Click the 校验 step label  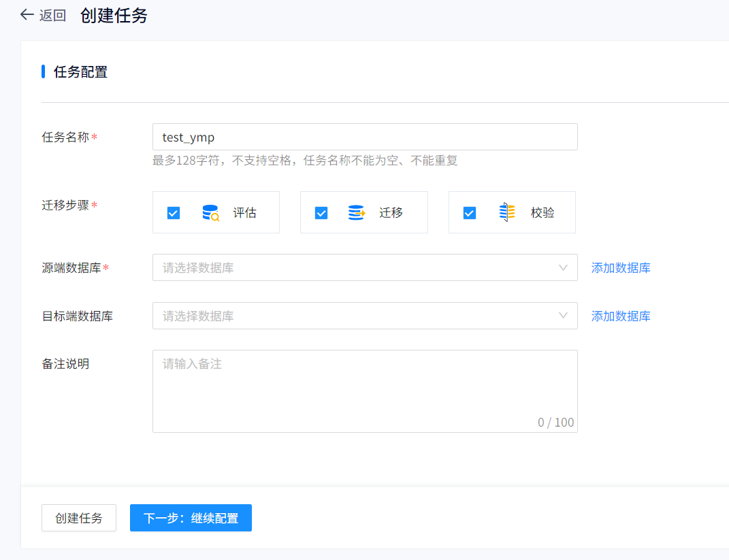point(542,213)
